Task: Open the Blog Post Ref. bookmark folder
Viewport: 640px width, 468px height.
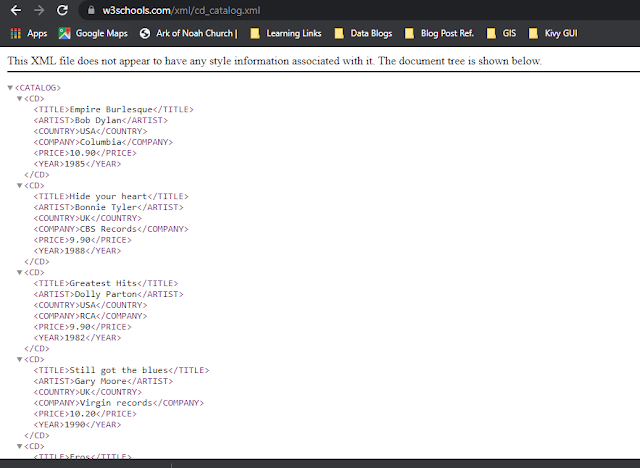Action: pyautogui.click(x=439, y=33)
